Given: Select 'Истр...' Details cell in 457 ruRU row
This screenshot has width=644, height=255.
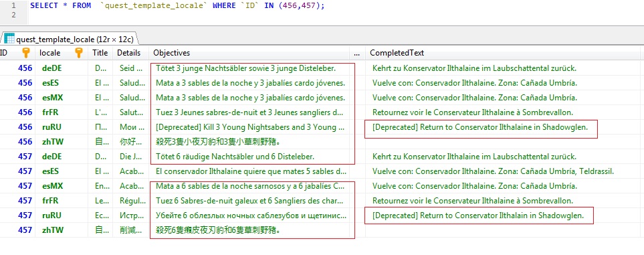Looking at the screenshot, I should [130, 216].
